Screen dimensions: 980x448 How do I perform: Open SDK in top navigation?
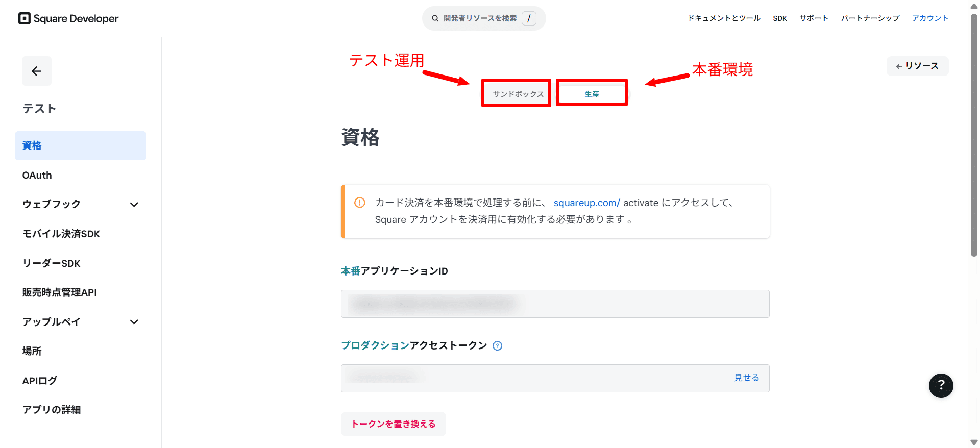pyautogui.click(x=780, y=18)
